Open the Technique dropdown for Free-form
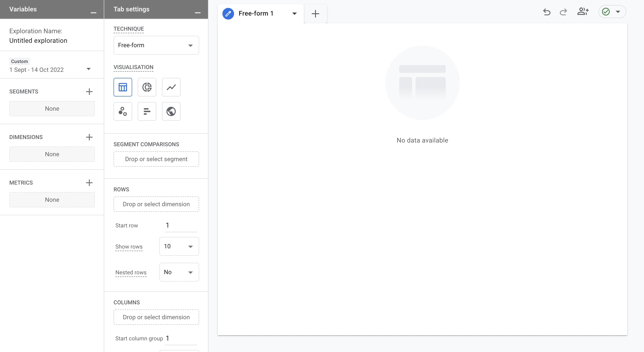This screenshot has height=352, width=644. click(x=156, y=45)
